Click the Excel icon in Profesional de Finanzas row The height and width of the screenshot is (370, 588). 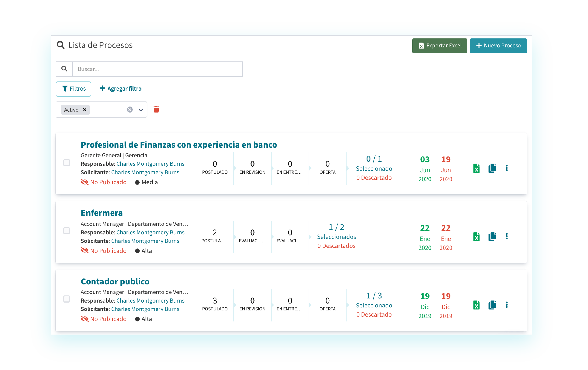[x=476, y=168]
